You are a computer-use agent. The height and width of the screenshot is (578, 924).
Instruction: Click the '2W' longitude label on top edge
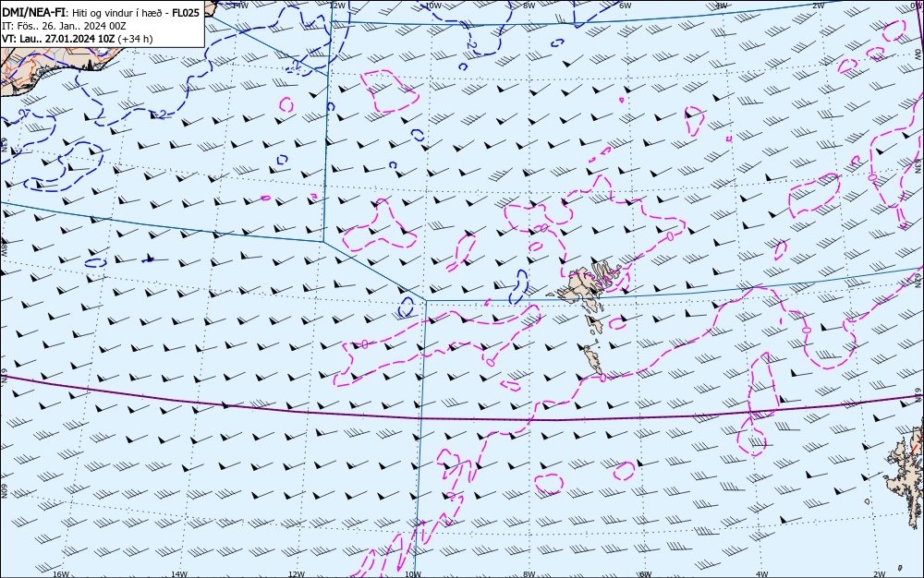point(818,6)
